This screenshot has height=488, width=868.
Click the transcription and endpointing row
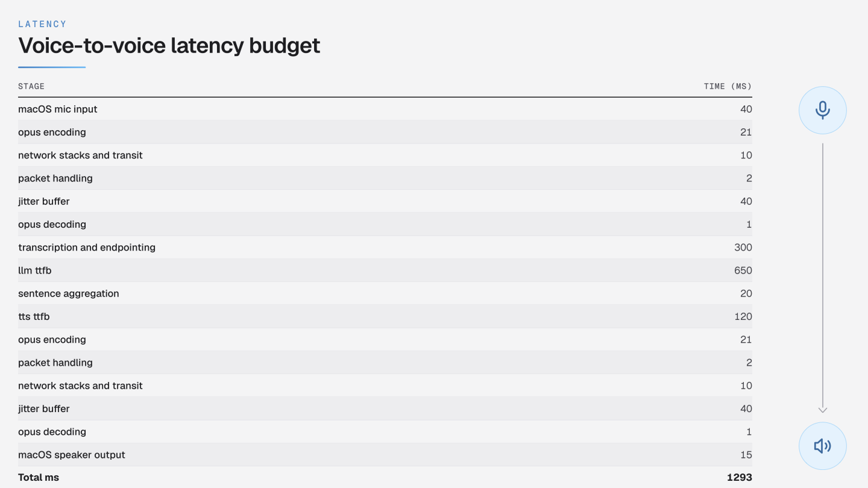(x=385, y=248)
